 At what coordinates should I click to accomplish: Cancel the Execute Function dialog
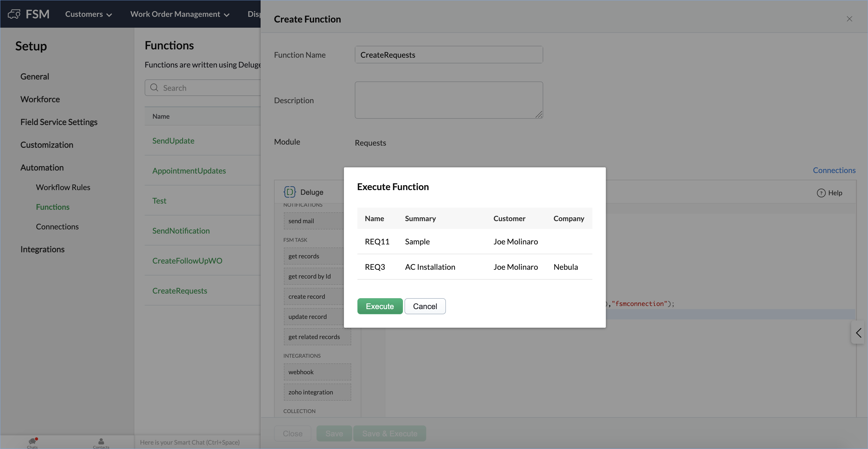tap(425, 306)
